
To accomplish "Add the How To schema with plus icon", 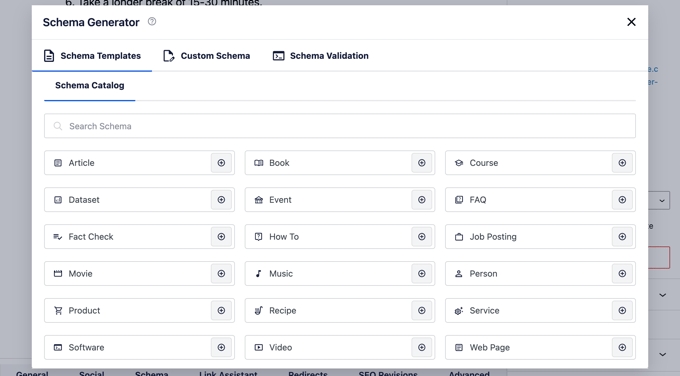I will 422,237.
